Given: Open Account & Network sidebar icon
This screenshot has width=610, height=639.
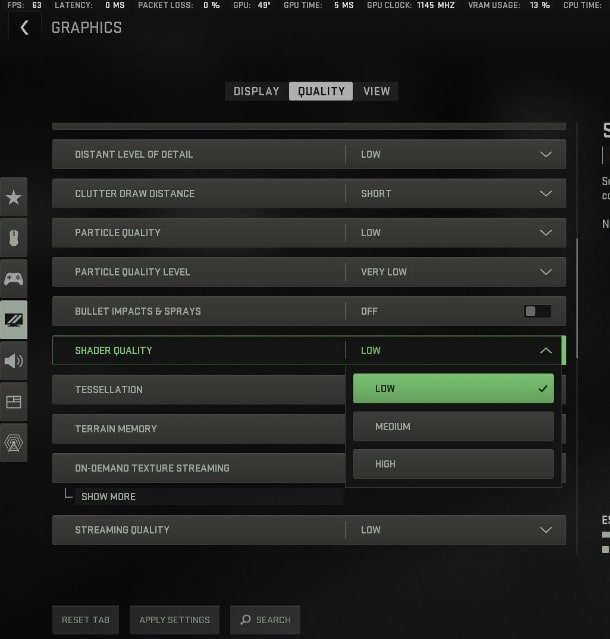Looking at the screenshot, I should (x=14, y=443).
